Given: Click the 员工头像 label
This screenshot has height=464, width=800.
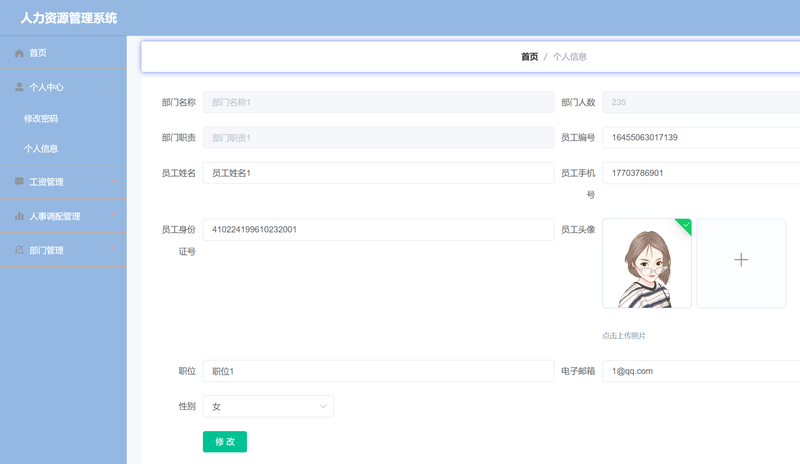Looking at the screenshot, I should (578, 230).
